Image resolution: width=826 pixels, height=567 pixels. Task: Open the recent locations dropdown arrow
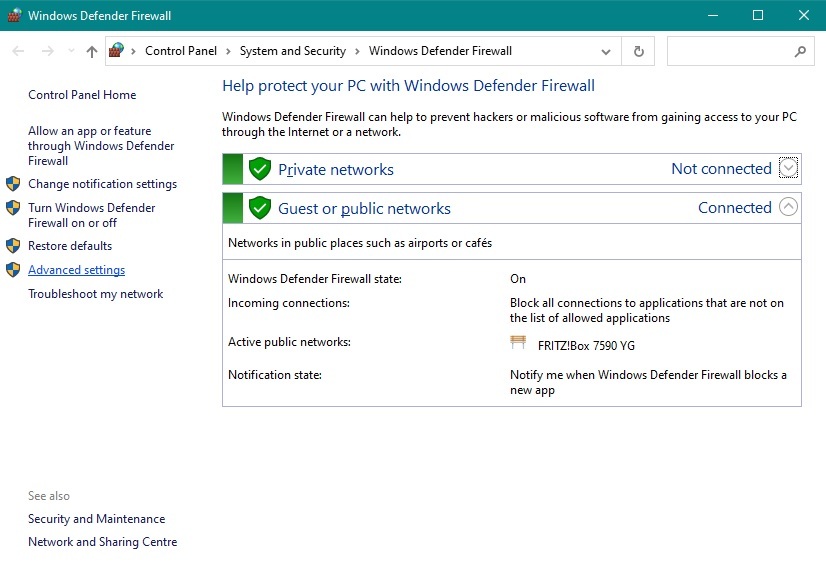click(71, 51)
